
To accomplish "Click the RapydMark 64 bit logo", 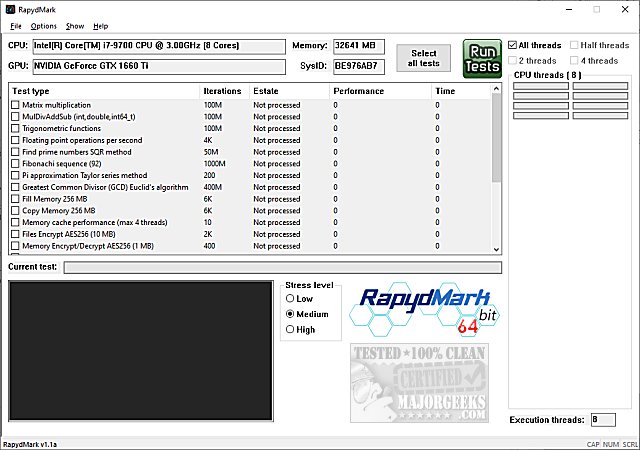I will coord(424,309).
